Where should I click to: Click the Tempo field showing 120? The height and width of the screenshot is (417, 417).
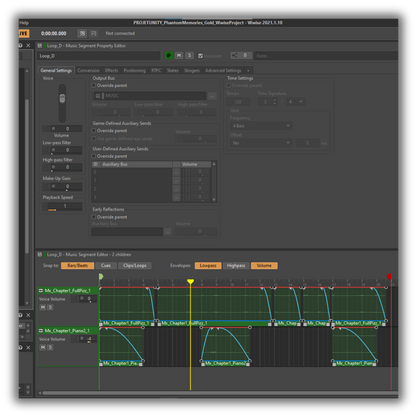click(238, 102)
